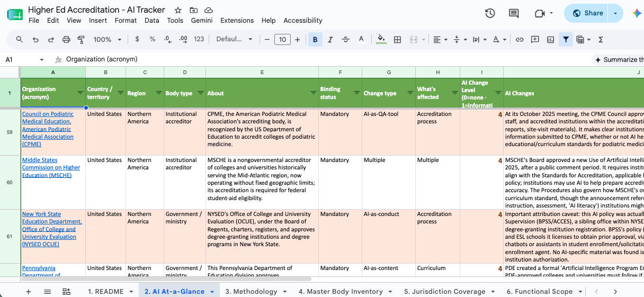Open filter for Change type column
644x297 pixels.
(410, 93)
